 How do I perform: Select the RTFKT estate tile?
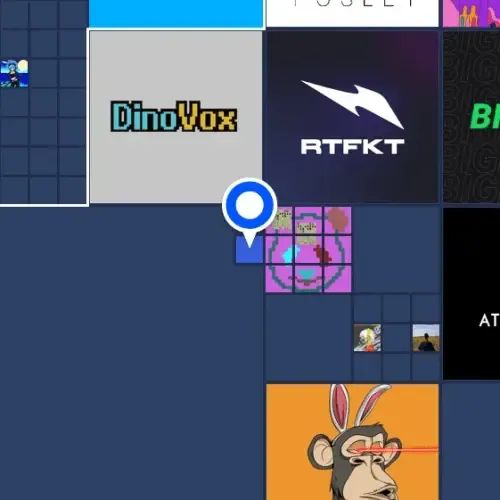[352, 117]
